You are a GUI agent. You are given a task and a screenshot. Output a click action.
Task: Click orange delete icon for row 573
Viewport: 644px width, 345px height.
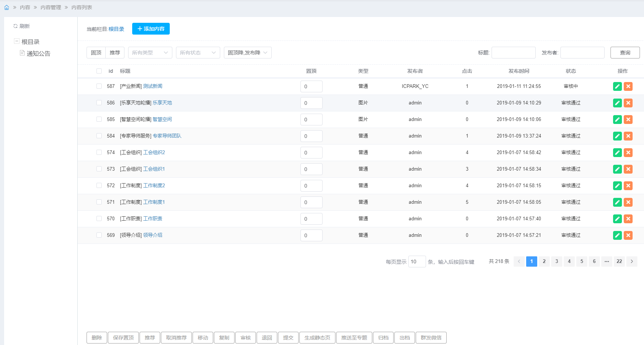(x=628, y=169)
